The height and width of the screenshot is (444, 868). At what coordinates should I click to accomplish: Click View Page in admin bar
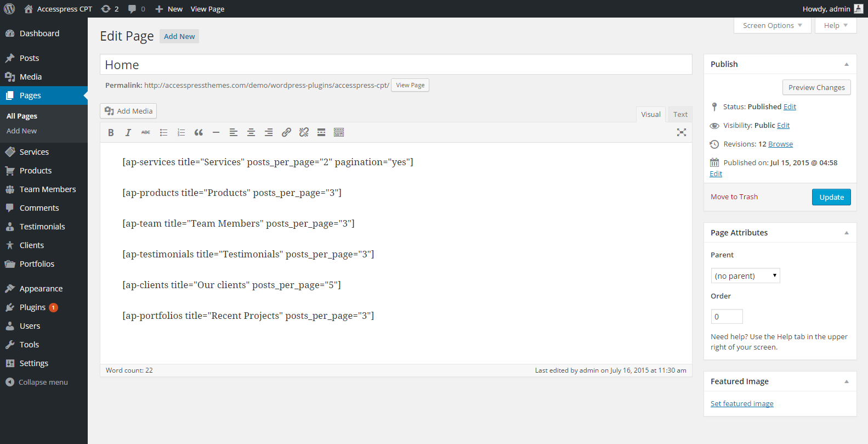(207, 9)
